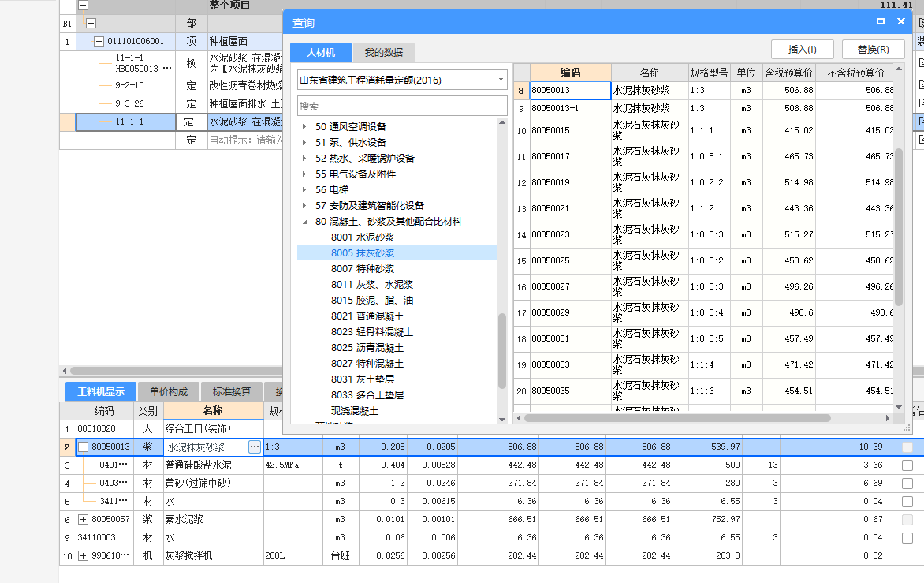This screenshot has width=924, height=583.
Task: Select 8031 灰土垫层 in the tree
Action: click(x=363, y=379)
